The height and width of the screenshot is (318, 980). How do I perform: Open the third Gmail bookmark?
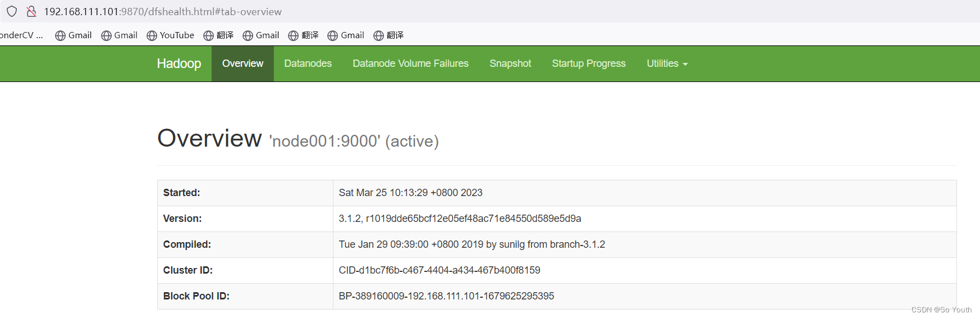pos(261,35)
